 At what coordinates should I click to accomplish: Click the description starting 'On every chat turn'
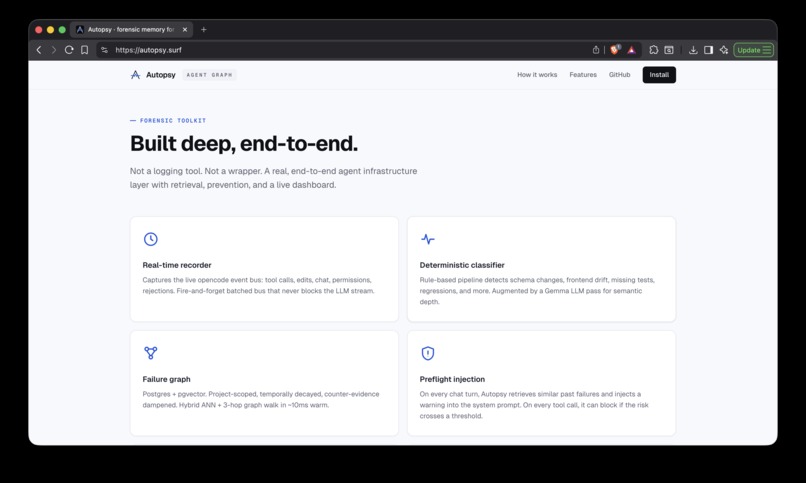[x=534, y=405]
